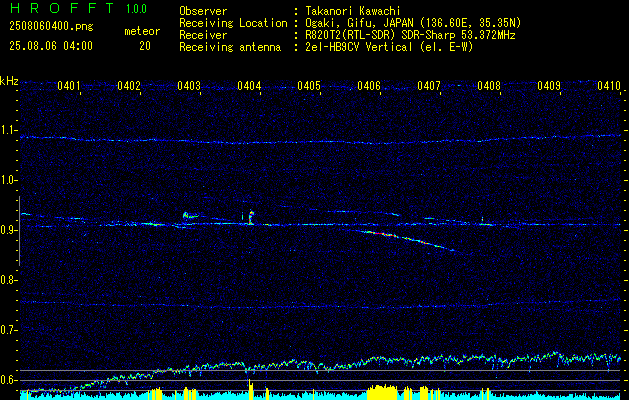This screenshot has height=400, width=629.
Task: Click the kHz axis unit label
Action: (x=9, y=81)
